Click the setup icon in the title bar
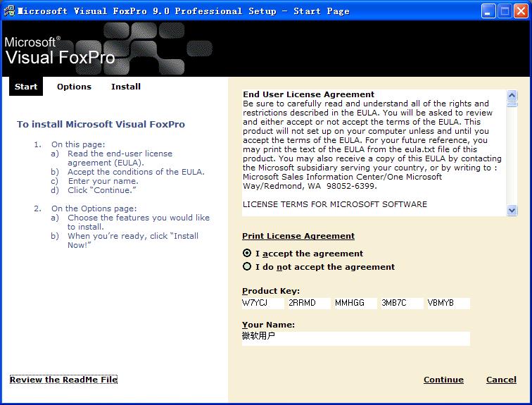Screen dimensions: 532x405 coord(9,11)
